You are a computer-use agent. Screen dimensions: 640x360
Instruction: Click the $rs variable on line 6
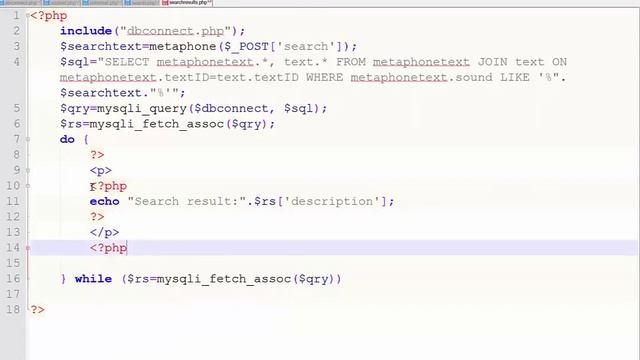click(71, 124)
